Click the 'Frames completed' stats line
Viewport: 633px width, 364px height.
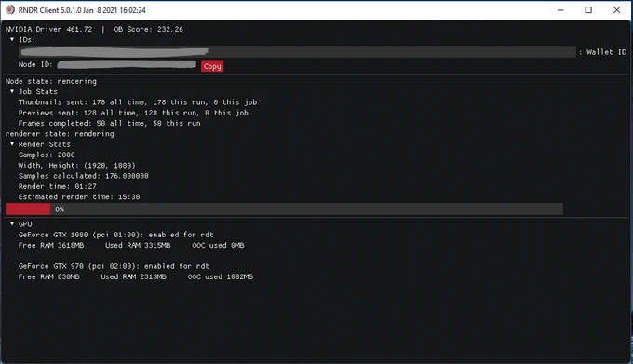tap(110, 123)
